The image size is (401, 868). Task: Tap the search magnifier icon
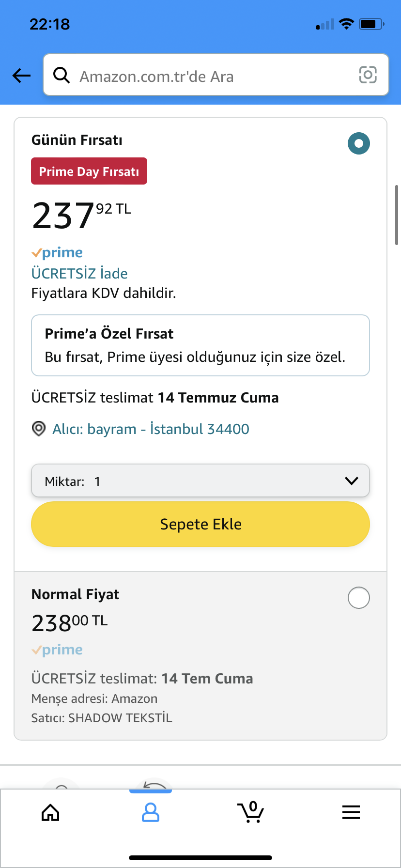coord(62,76)
